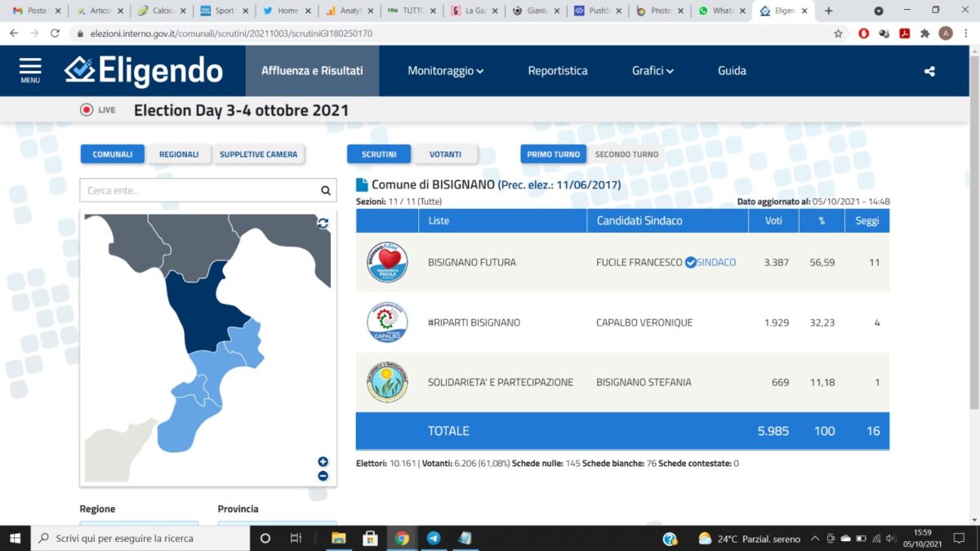Click candidate FUCILE FRANCESCO

[639, 263]
